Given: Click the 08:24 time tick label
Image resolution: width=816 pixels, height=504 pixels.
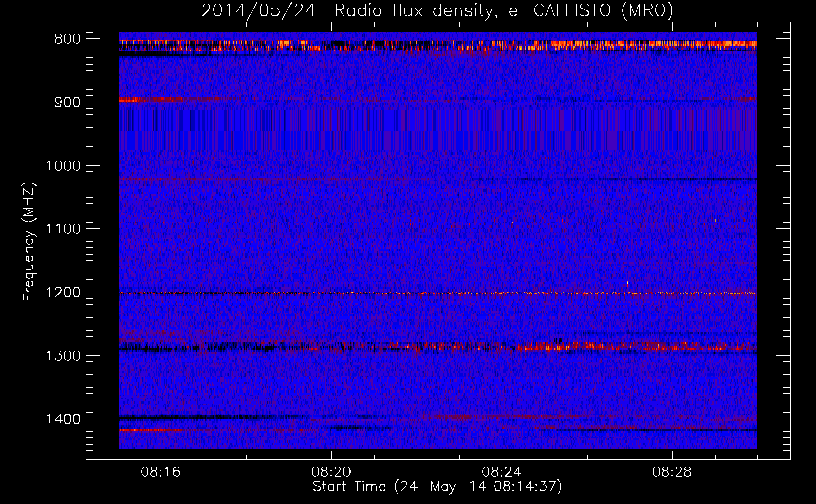Looking at the screenshot, I should 502,472.
